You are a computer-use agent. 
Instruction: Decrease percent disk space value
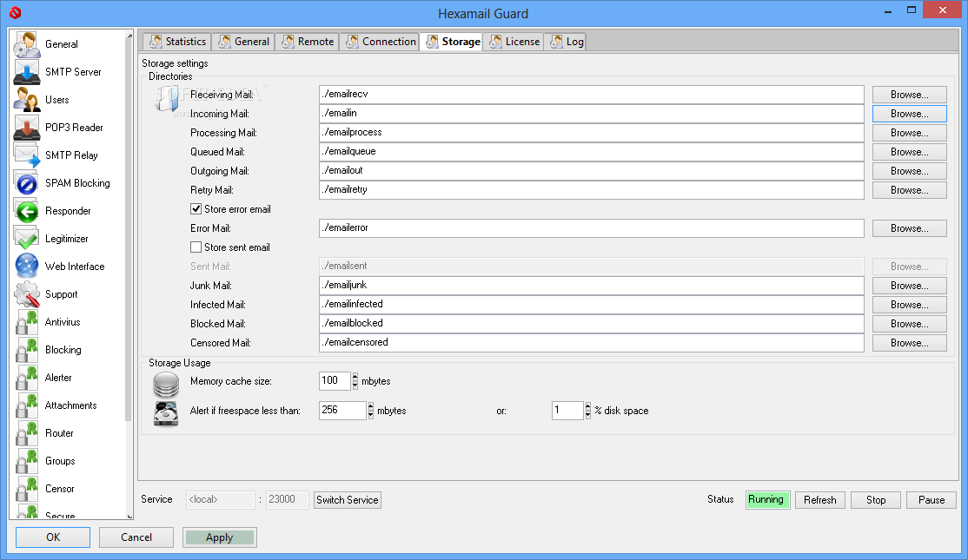[x=587, y=415]
